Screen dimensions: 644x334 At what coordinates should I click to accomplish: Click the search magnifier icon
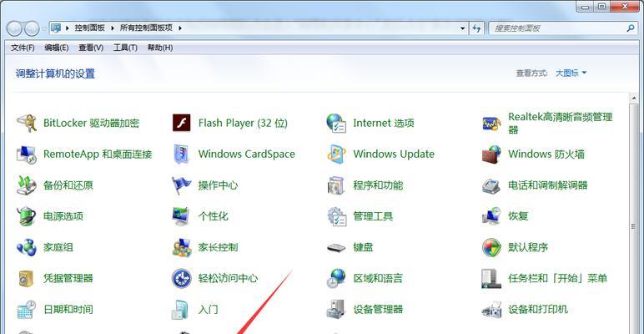pyautogui.click(x=631, y=28)
